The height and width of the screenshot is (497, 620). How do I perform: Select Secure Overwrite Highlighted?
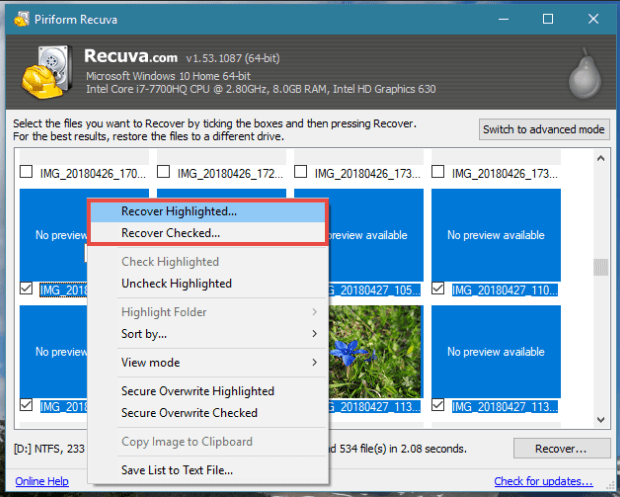pos(197,391)
